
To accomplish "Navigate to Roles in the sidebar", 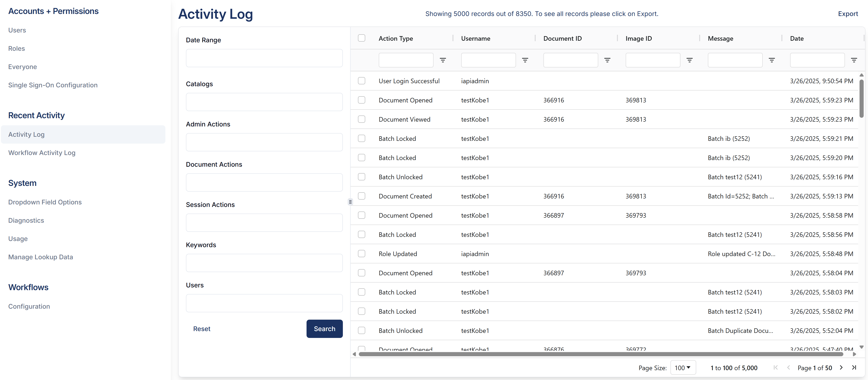I will (16, 48).
